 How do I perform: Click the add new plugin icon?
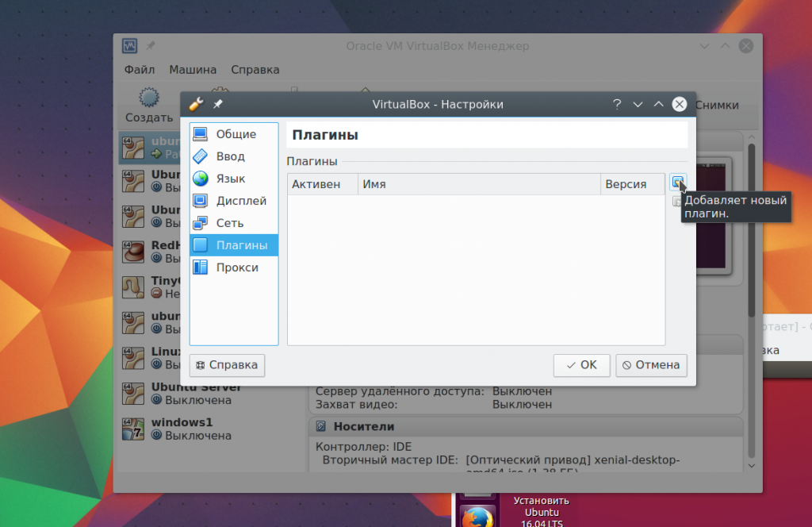(677, 182)
